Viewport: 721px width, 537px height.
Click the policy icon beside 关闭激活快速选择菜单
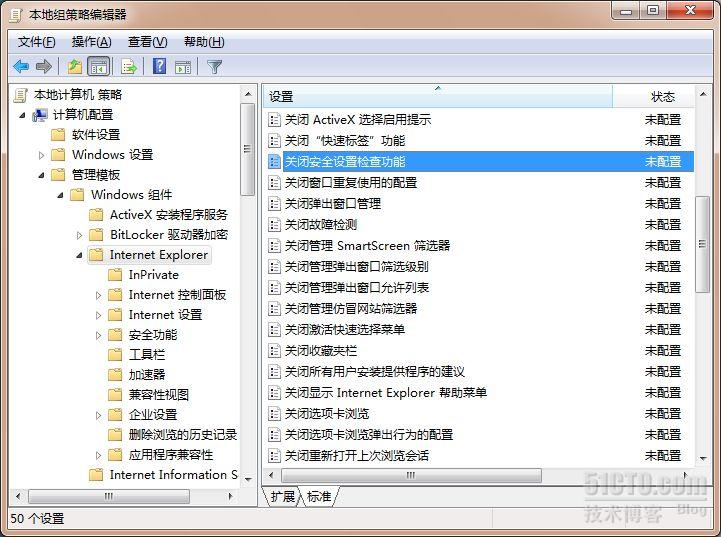point(275,330)
